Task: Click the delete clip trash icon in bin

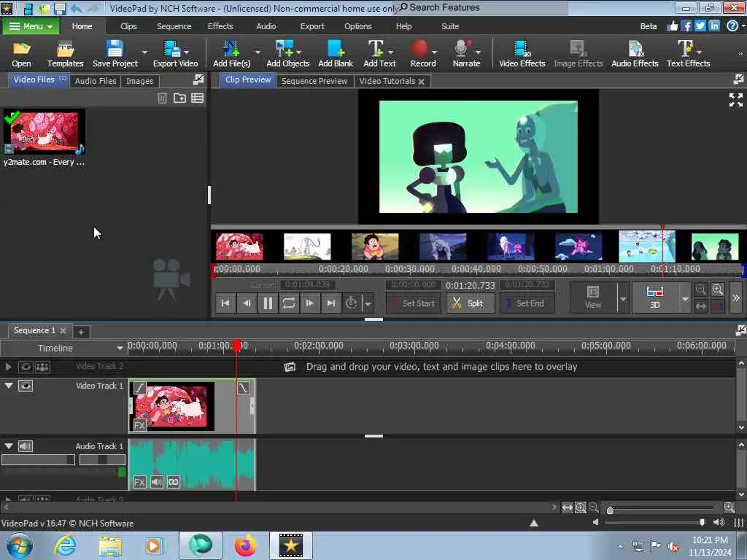Action: [x=162, y=98]
